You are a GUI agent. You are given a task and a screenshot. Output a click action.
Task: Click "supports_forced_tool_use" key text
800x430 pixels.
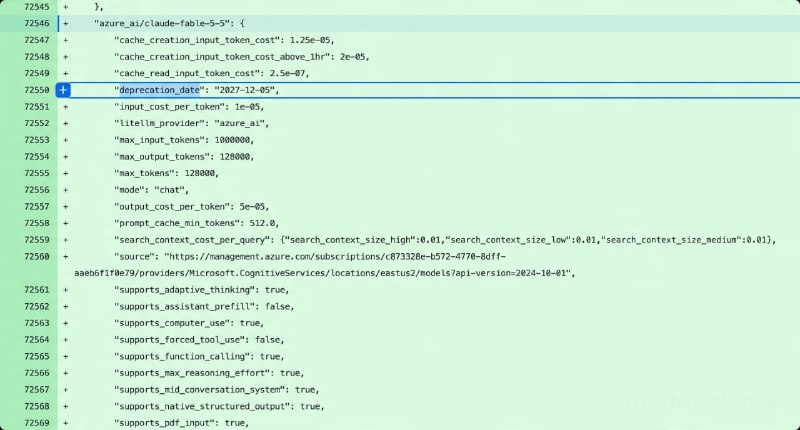click(x=182, y=340)
